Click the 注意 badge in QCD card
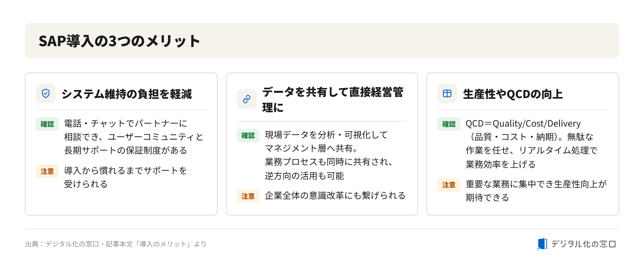The width and height of the screenshot is (644, 274). click(449, 185)
